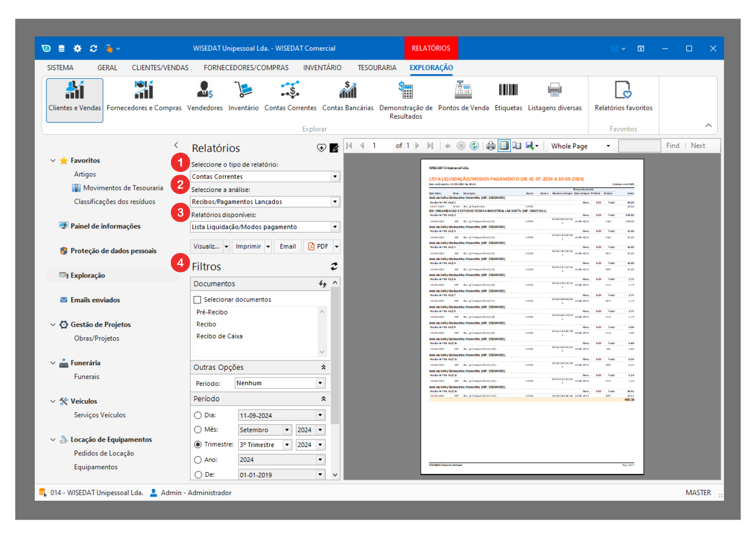Switch to the TESOURARIA ribbon tab
This screenshot has height=536, width=756.
pos(377,68)
